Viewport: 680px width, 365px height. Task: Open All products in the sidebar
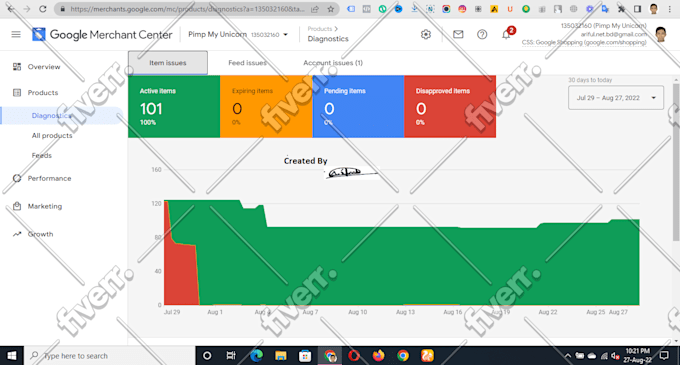coord(52,136)
